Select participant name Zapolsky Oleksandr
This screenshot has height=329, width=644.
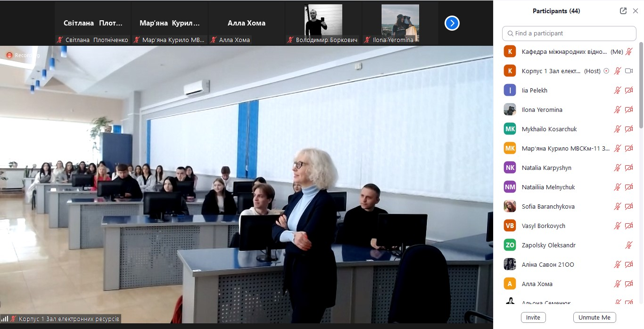[549, 245]
